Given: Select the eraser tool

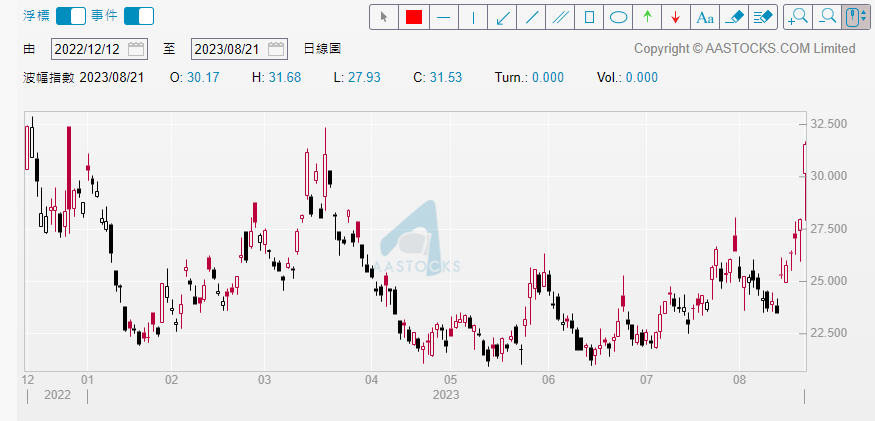Looking at the screenshot, I should 734,17.
